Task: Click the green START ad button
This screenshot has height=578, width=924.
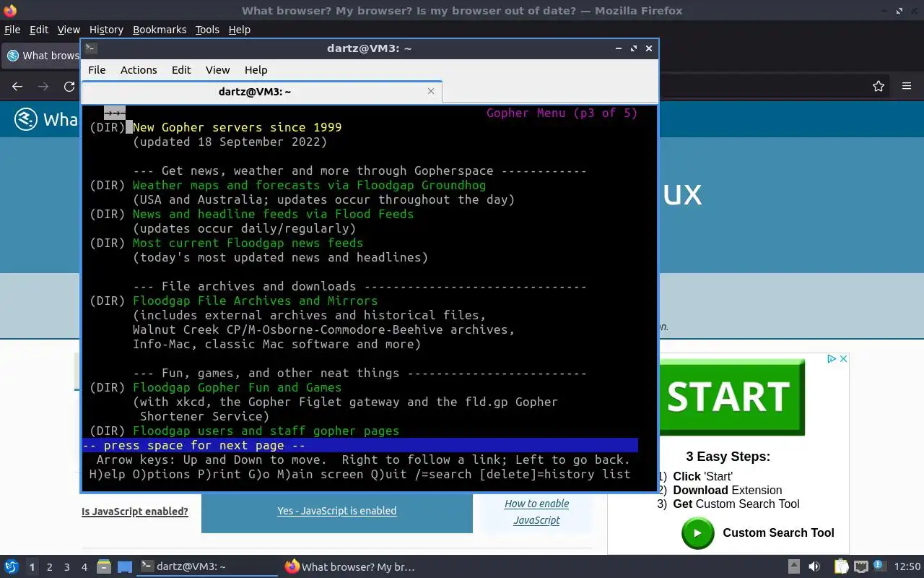Action: 731,397
